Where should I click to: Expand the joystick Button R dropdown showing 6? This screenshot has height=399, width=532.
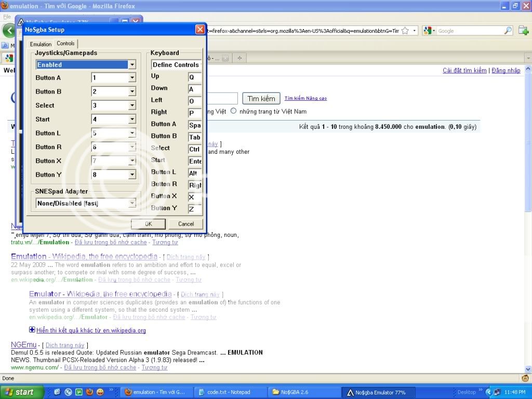[114, 147]
